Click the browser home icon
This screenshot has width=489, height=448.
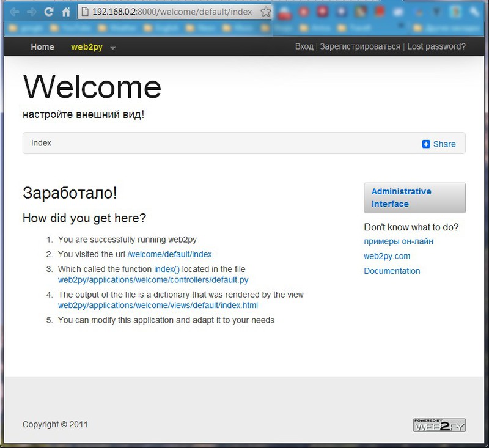(x=65, y=11)
